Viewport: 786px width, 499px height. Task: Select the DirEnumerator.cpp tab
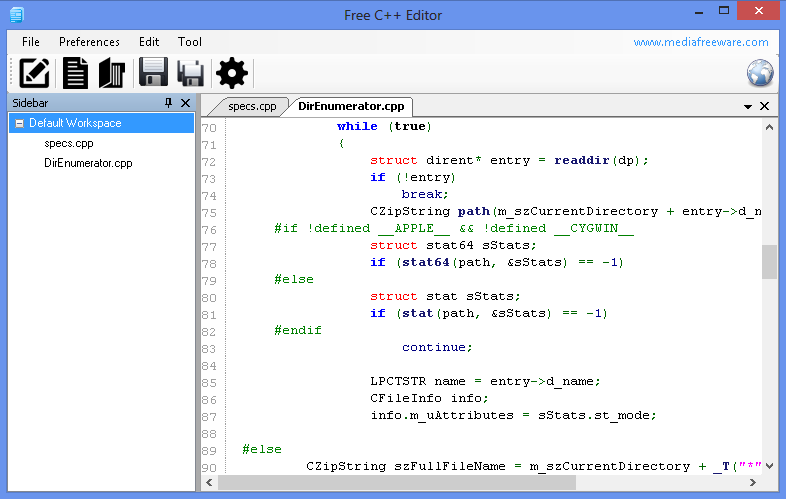coord(351,106)
